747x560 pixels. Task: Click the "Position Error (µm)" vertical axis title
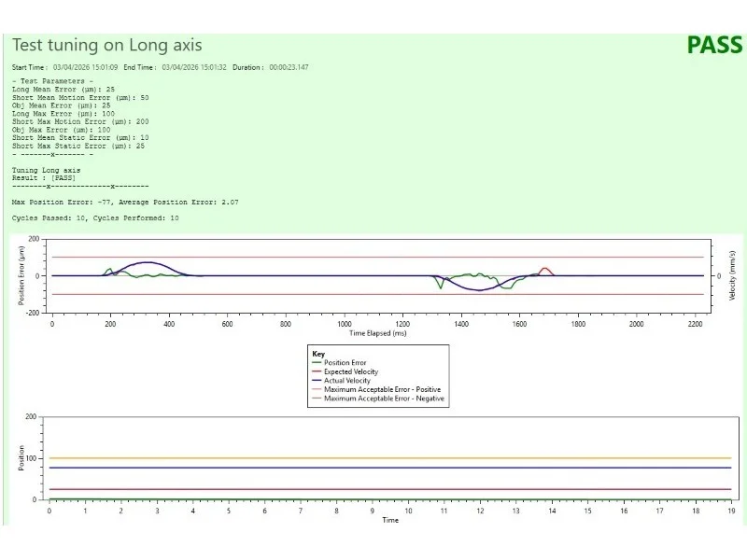tap(21, 275)
